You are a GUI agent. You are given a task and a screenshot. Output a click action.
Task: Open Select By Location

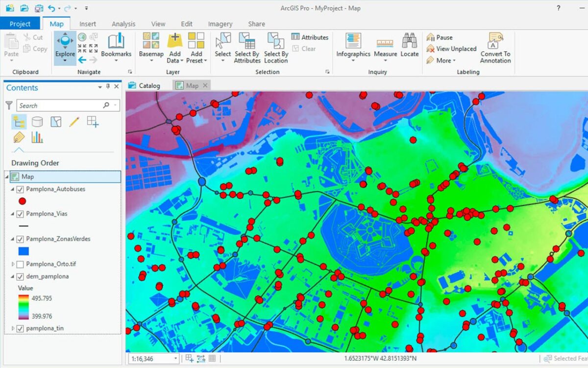tap(276, 48)
